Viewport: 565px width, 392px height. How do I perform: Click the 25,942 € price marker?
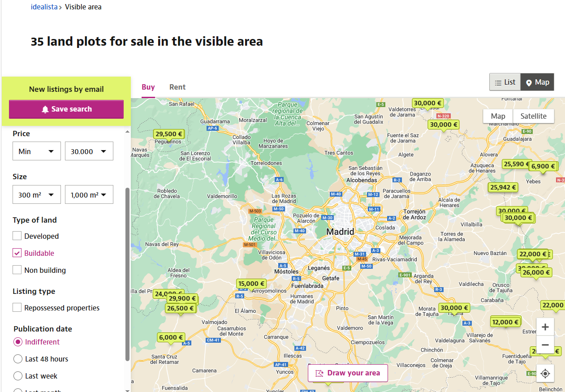tap(503, 187)
